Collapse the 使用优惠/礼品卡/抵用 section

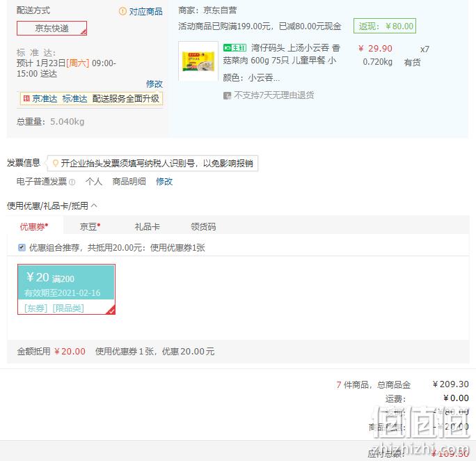point(94,205)
